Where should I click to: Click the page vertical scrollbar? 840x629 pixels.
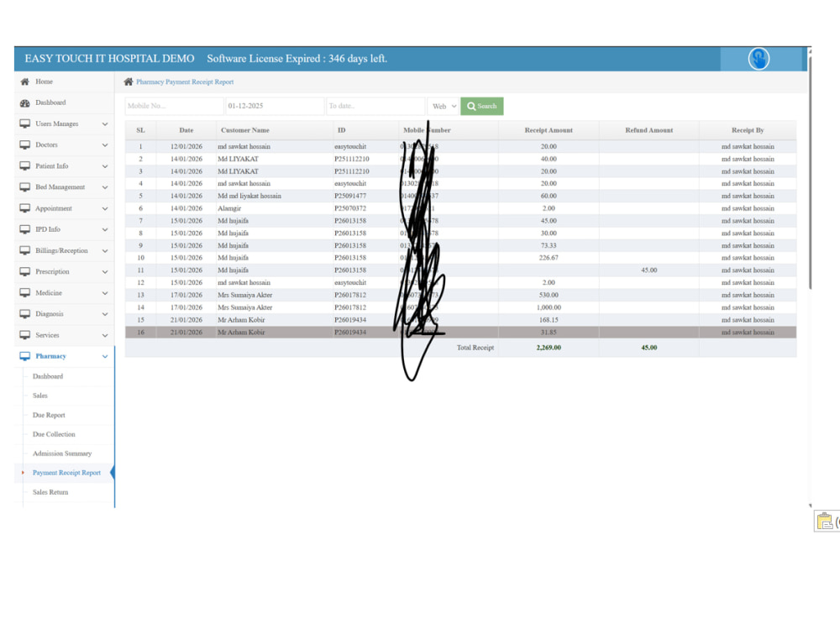coord(810,171)
